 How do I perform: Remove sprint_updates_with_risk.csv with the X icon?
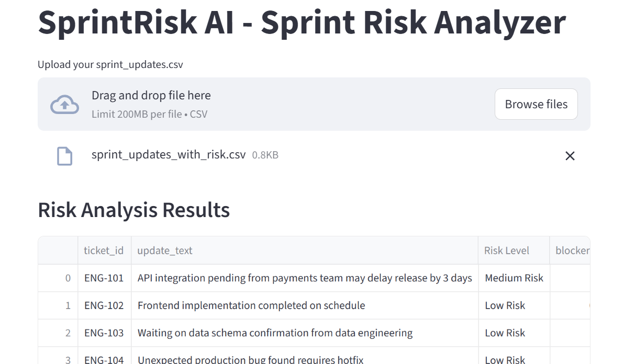570,156
